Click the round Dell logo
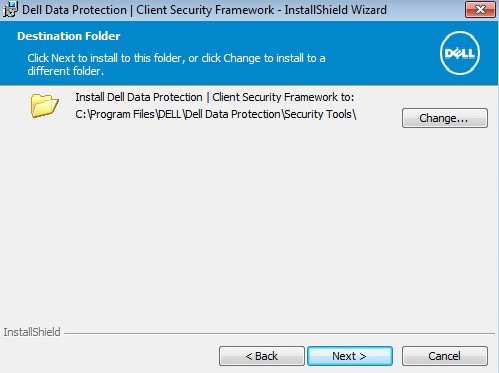 pyautogui.click(x=460, y=53)
